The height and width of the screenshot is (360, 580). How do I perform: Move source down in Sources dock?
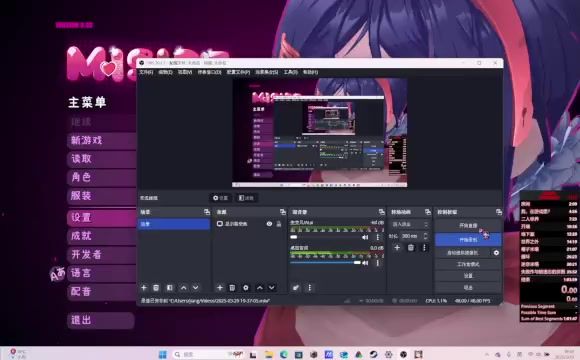tap(272, 287)
